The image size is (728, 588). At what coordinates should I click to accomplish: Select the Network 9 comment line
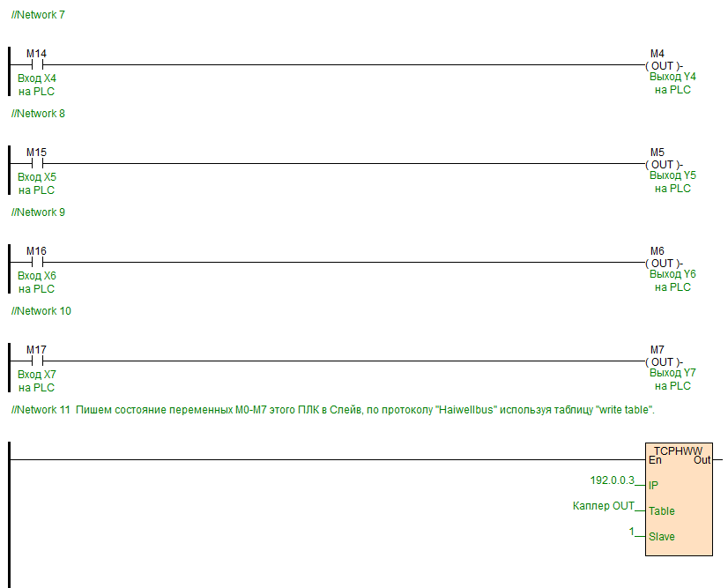pos(38,212)
